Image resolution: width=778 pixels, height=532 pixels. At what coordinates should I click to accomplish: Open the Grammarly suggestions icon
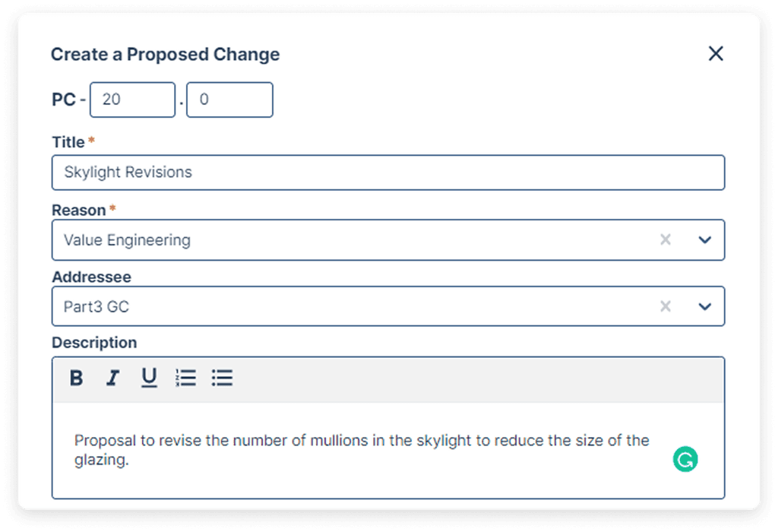[685, 459]
